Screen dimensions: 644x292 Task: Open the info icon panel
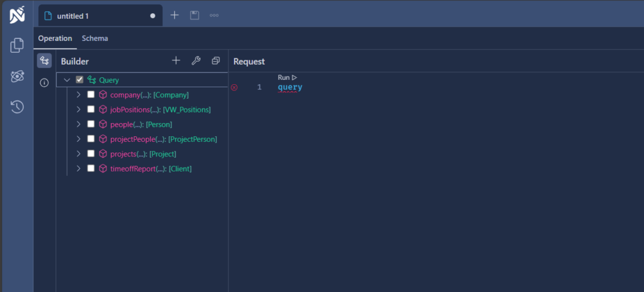[44, 83]
